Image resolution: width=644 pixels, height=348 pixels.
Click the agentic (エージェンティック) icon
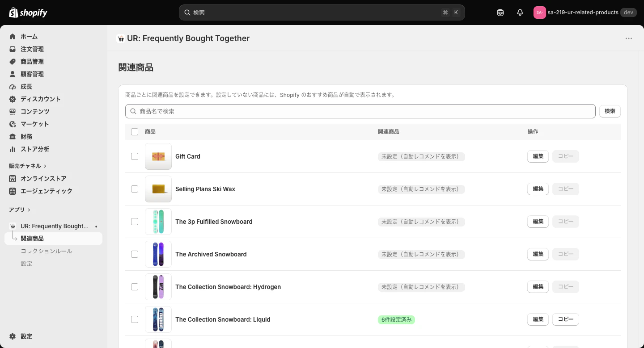13,191
